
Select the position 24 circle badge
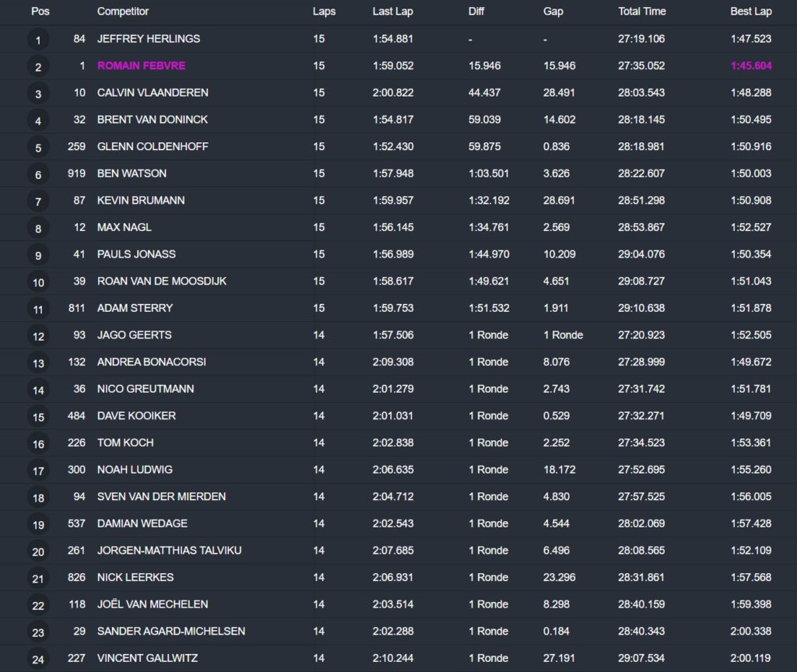pos(38,659)
